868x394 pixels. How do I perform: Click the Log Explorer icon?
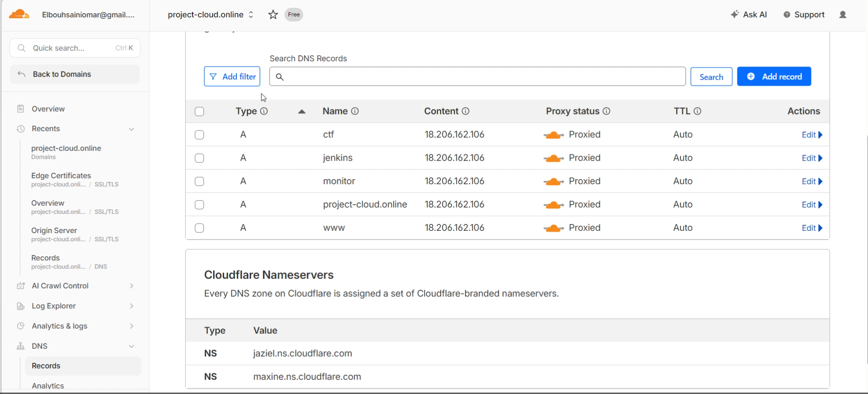(x=21, y=306)
